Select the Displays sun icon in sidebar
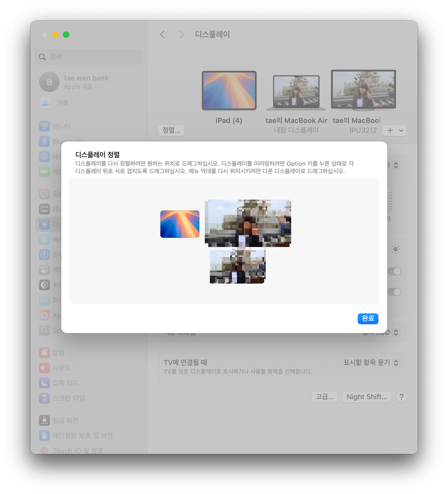Image resolution: width=448 pixels, height=494 pixels. pyautogui.click(x=44, y=224)
